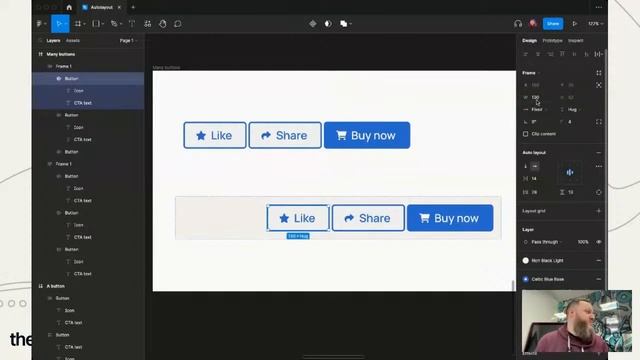The width and height of the screenshot is (640, 360).
Task: Open the Figma main menu icon
Action: (x=40, y=24)
